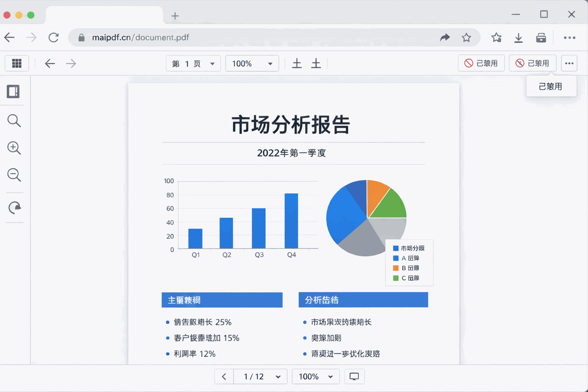Navigate to the next document page arrow
The image size is (588, 392).
[x=71, y=63]
